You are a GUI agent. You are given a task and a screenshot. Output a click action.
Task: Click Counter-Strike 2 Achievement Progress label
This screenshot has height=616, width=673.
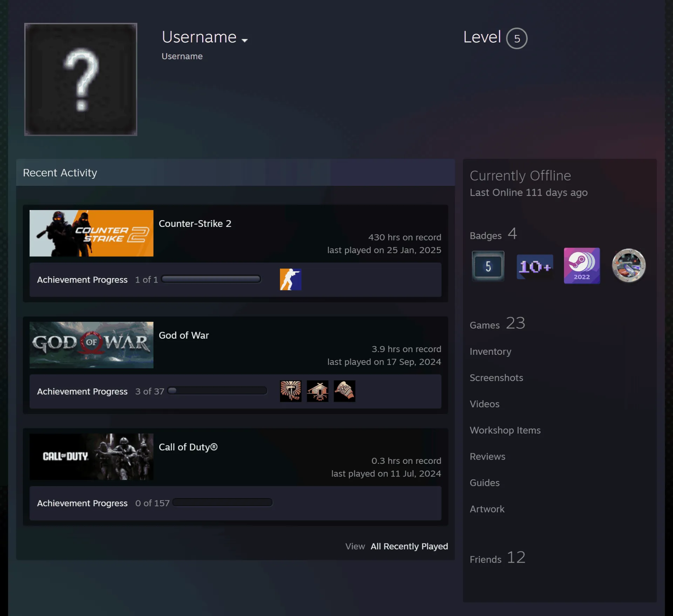point(82,280)
